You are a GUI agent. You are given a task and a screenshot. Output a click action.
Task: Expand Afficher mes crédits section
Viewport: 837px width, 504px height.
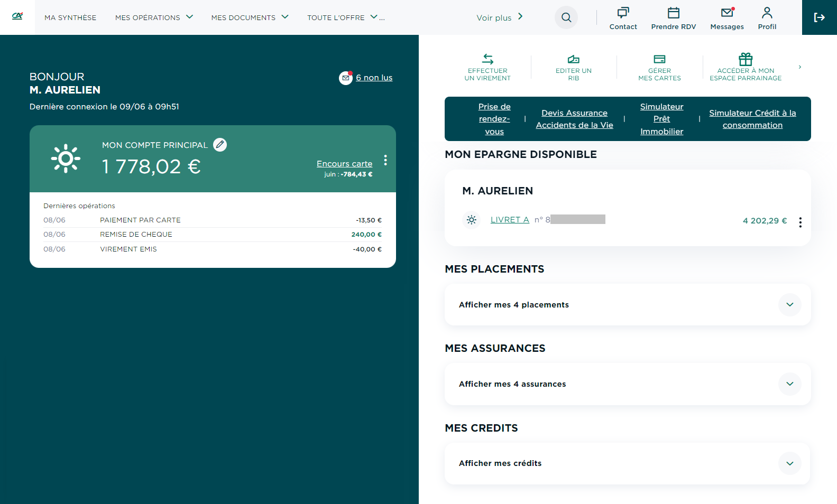[x=789, y=463]
